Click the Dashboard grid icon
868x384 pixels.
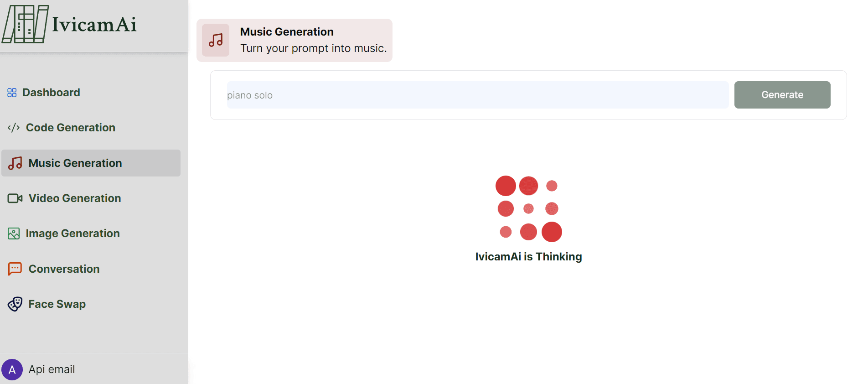tap(12, 93)
